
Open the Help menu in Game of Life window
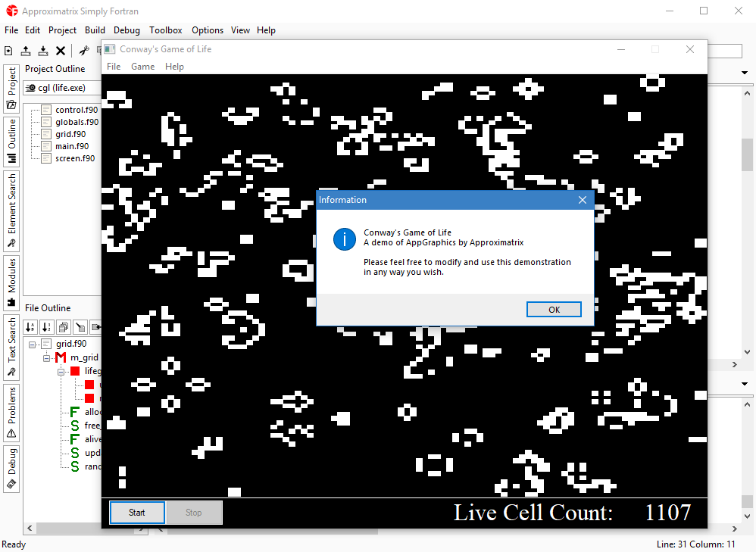pyautogui.click(x=174, y=67)
